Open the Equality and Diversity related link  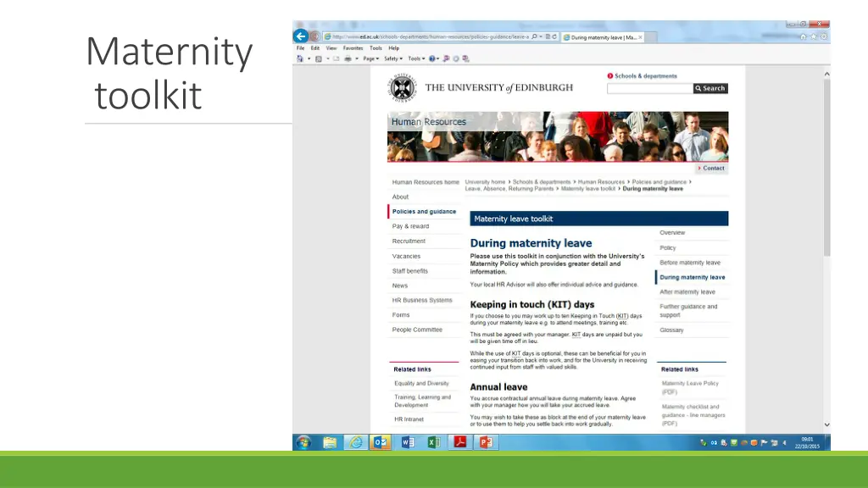click(x=421, y=384)
